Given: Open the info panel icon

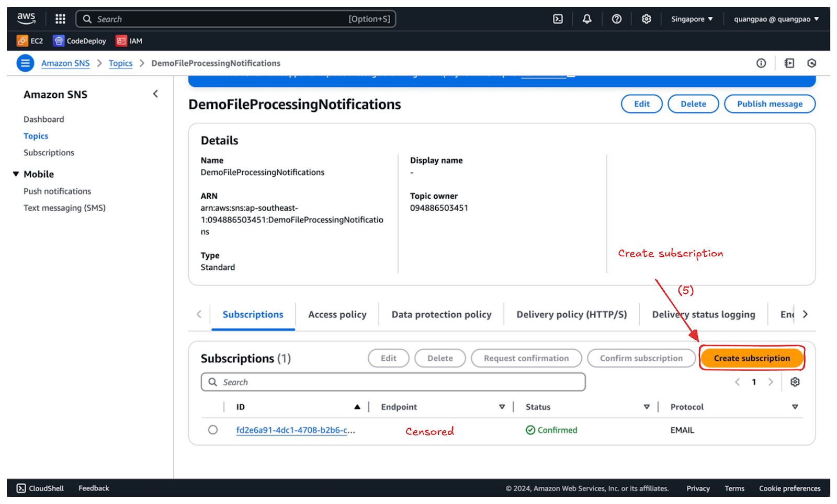Looking at the screenshot, I should (x=761, y=63).
